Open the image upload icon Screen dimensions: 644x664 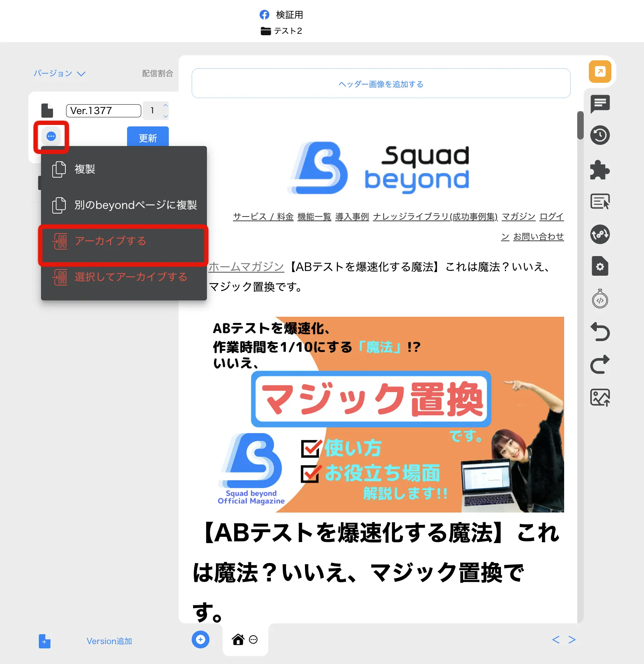point(600,397)
